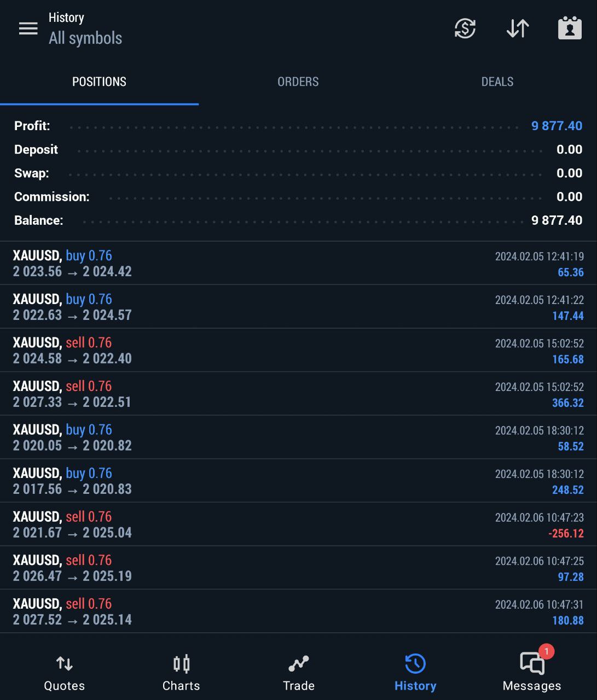Tap the currency symbol filter icon

pyautogui.click(x=465, y=28)
